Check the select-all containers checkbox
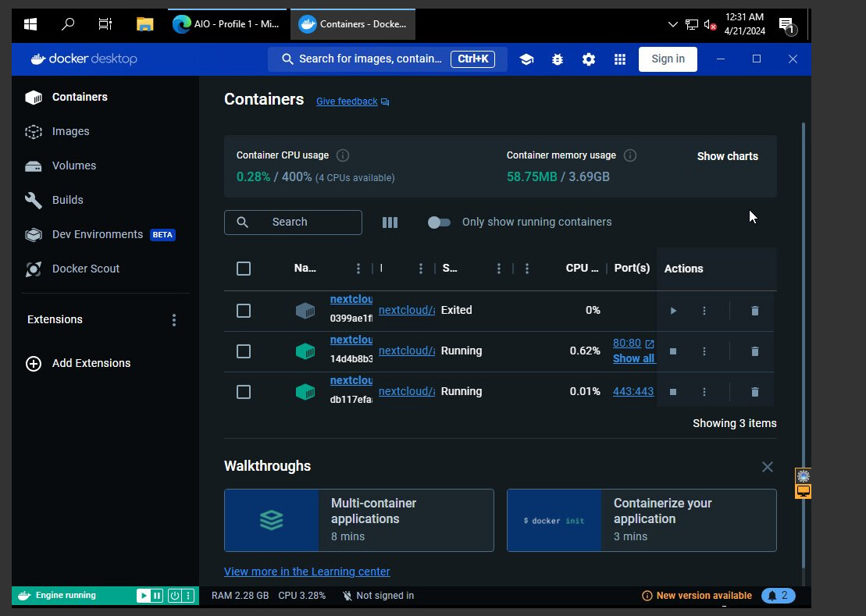866x616 pixels. [244, 269]
